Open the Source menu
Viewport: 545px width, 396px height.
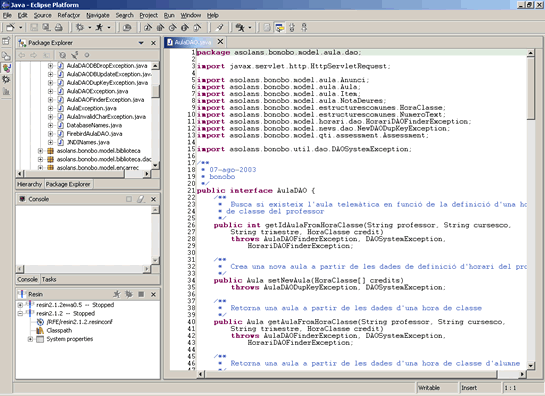[42, 15]
